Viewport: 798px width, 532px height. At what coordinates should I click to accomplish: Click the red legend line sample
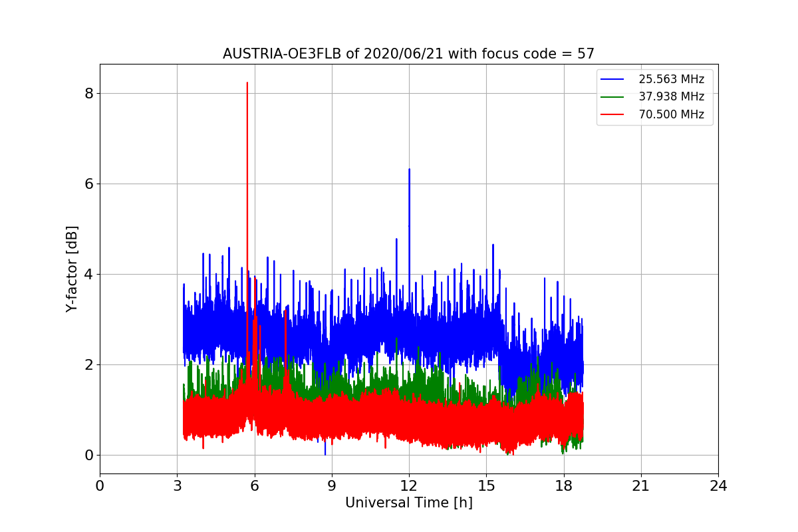613,114
